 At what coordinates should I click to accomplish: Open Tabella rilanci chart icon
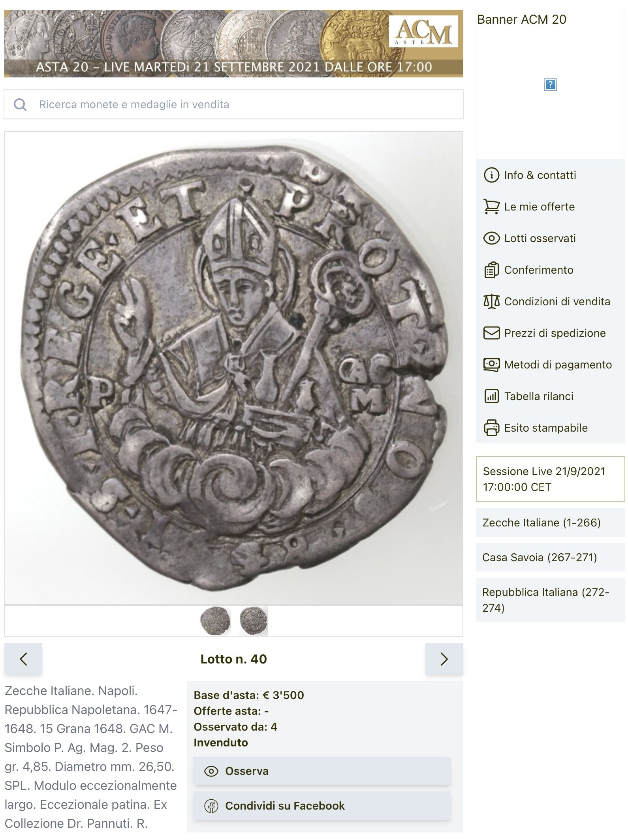(491, 396)
